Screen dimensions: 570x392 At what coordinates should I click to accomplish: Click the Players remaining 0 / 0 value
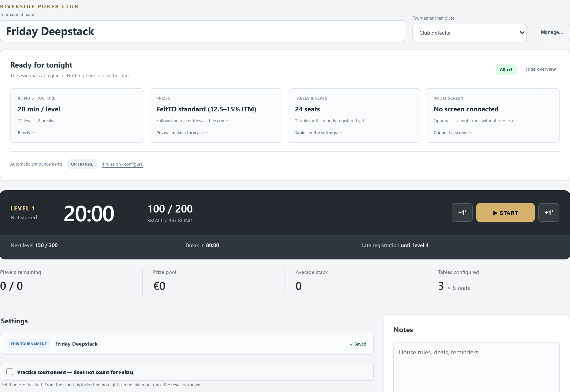11,286
